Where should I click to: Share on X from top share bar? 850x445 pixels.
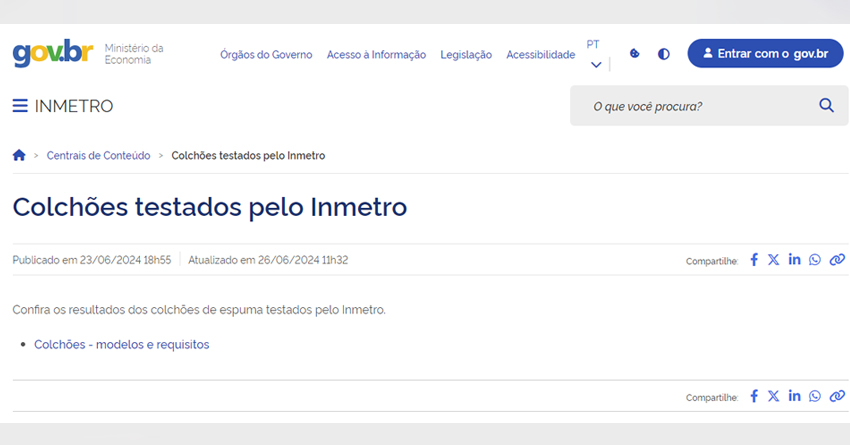point(774,260)
